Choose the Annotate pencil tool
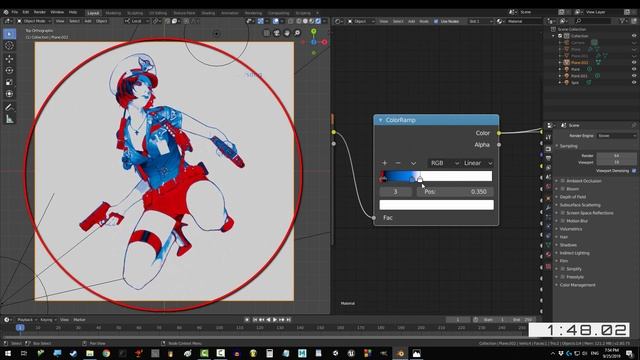This screenshot has width=640, height=360. point(9,107)
